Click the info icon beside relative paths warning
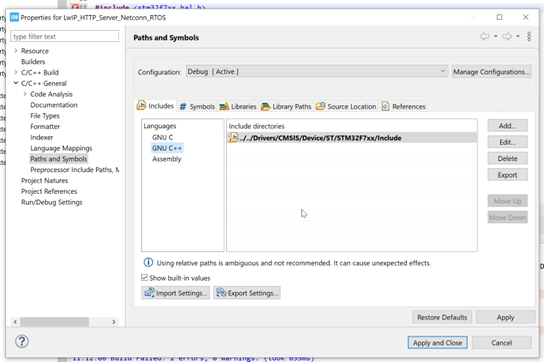Screen dimensions: 544x362 [148, 262]
